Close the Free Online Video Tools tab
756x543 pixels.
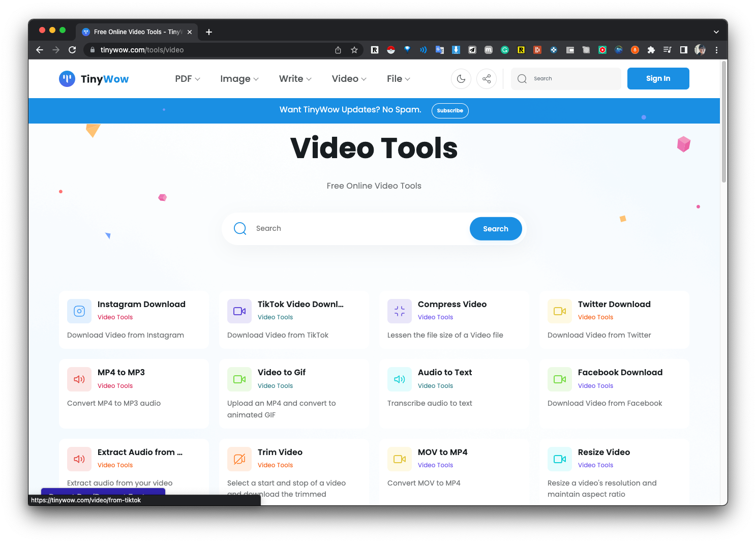point(190,32)
